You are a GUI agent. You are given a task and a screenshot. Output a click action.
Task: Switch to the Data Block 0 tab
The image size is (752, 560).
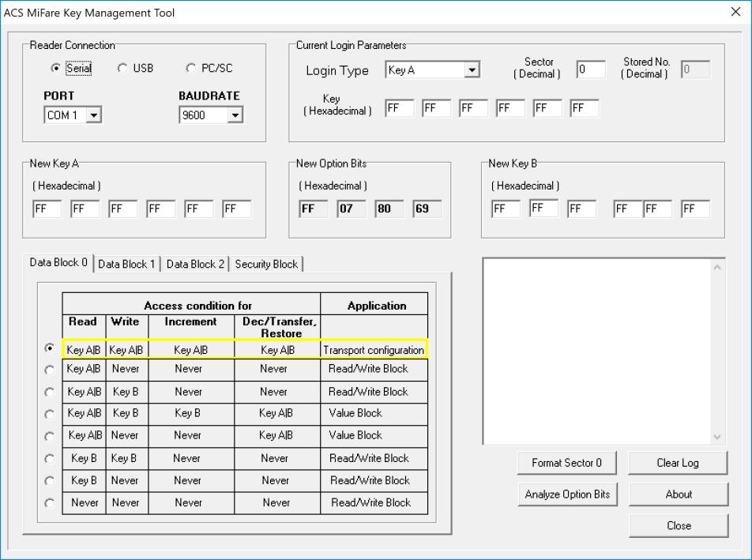point(58,262)
